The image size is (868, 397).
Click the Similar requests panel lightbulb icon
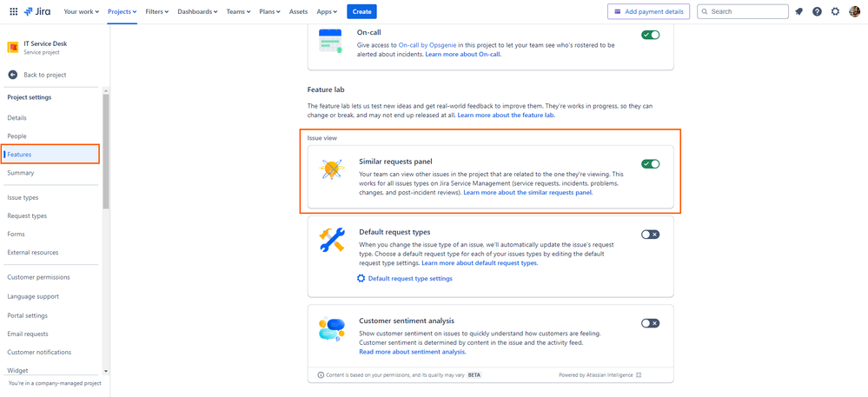point(332,169)
